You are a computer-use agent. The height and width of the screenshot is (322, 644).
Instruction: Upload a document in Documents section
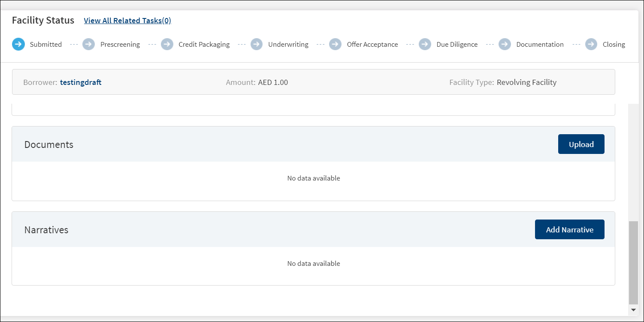tap(581, 144)
